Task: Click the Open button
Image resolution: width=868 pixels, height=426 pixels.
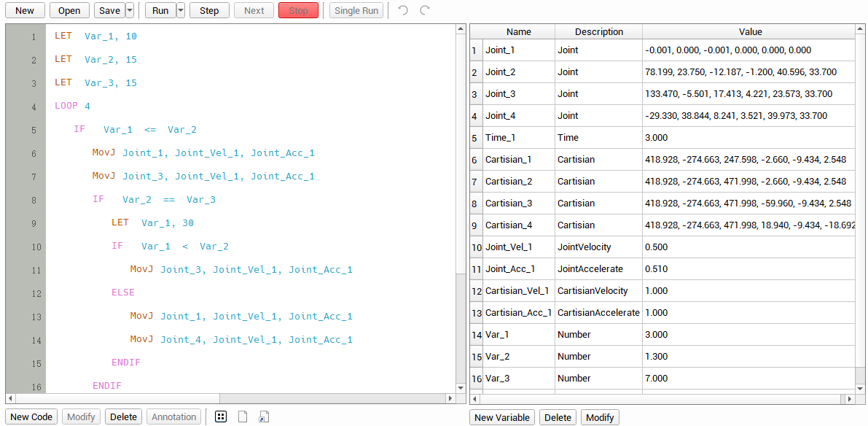Action: [x=69, y=11]
